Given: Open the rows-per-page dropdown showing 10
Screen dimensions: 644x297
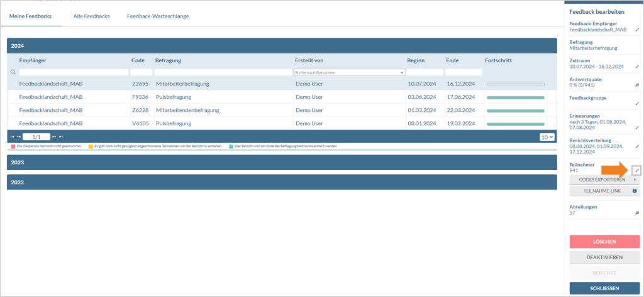Looking at the screenshot, I should [547, 137].
